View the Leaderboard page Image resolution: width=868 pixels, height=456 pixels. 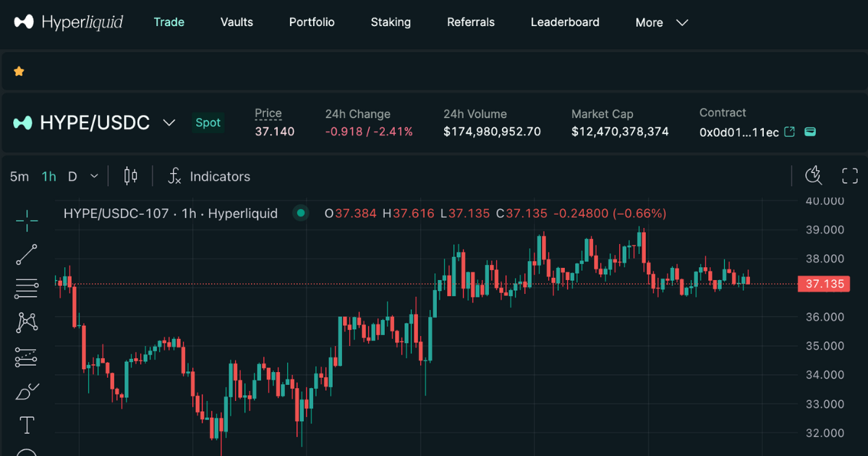pyautogui.click(x=565, y=22)
